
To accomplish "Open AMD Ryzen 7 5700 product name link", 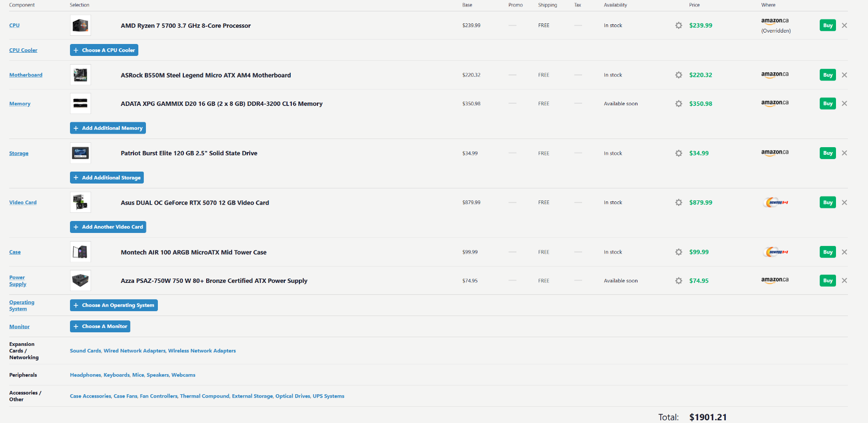I will [x=186, y=26].
